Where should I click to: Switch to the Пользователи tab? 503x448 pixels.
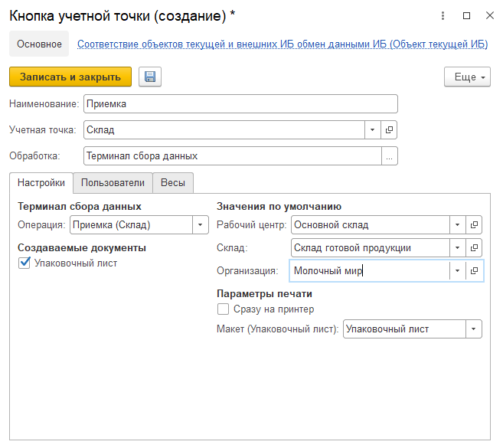tap(113, 183)
